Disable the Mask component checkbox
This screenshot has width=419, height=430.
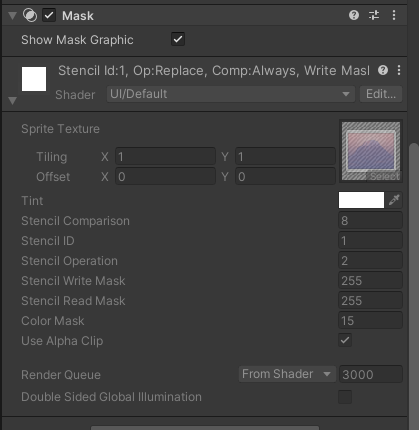(x=49, y=15)
